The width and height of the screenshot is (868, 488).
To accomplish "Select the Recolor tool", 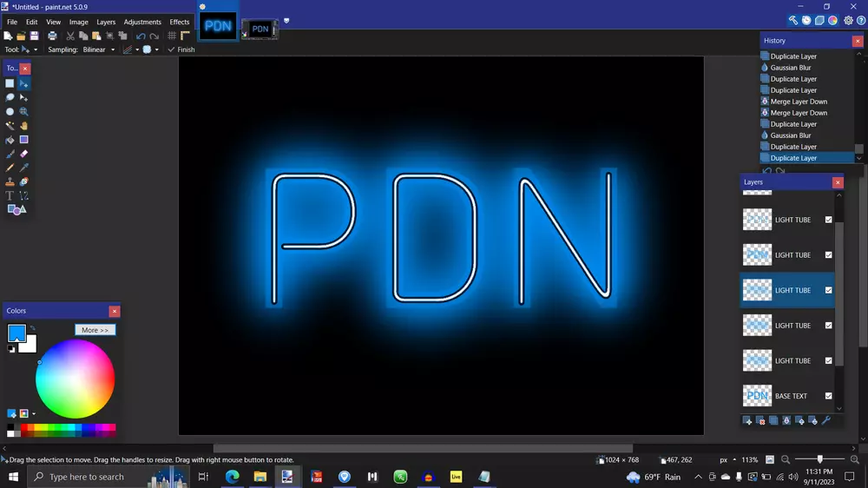I will coord(23,181).
